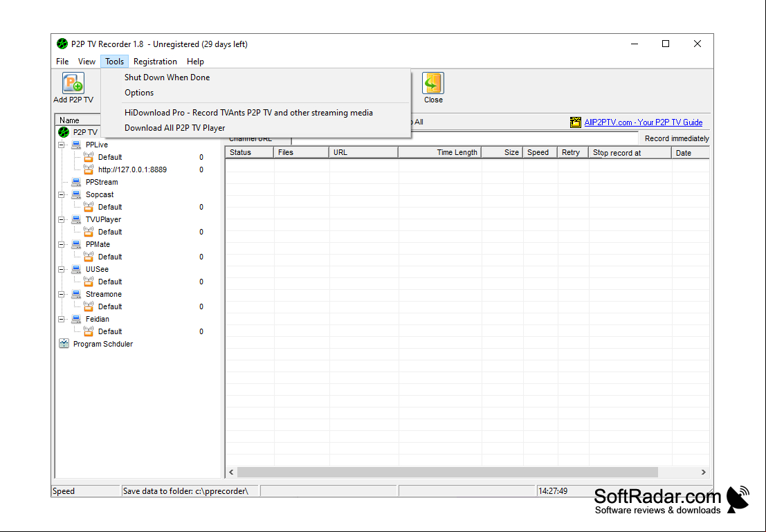Click the Program Schduler icon
This screenshot has width=766, height=532.
[64, 343]
